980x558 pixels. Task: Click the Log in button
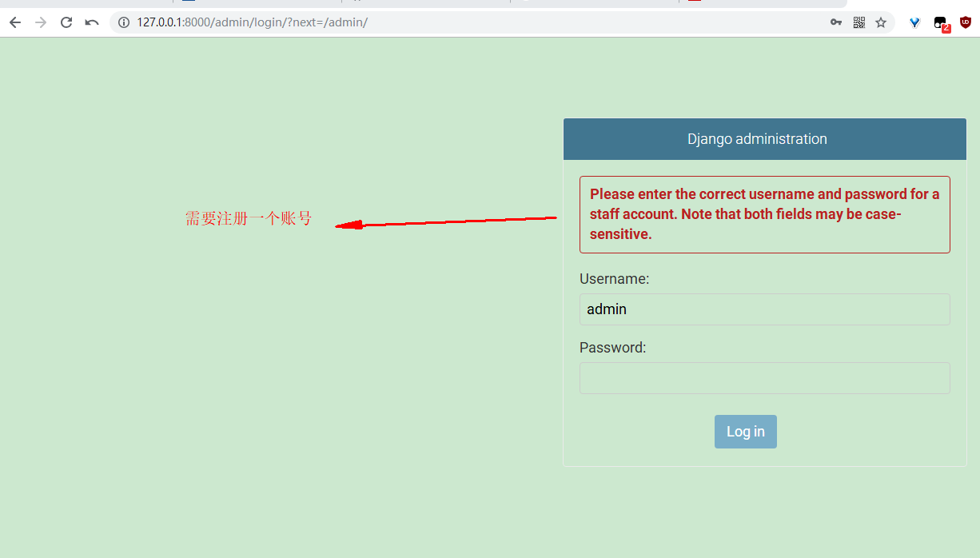746,432
